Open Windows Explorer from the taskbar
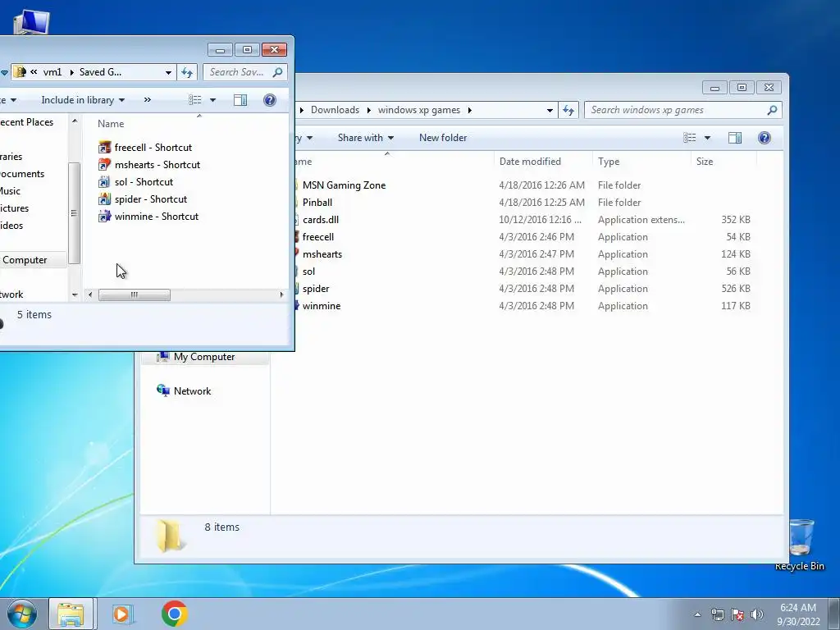This screenshot has height=630, width=840. click(71, 614)
